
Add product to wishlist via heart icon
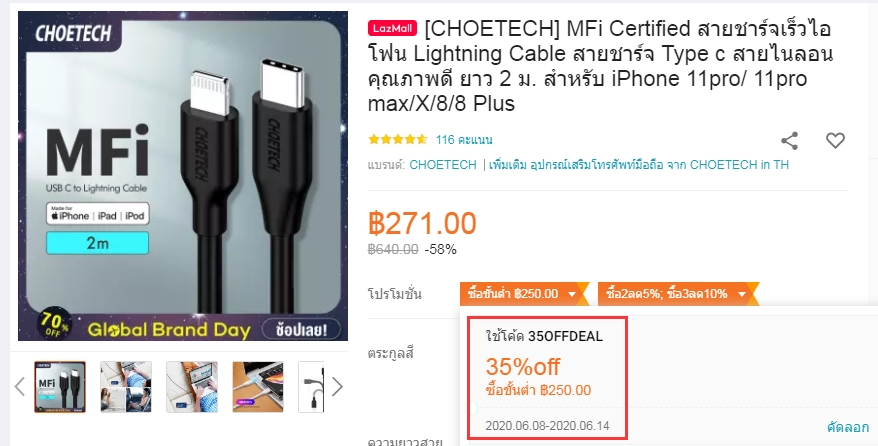(x=835, y=140)
